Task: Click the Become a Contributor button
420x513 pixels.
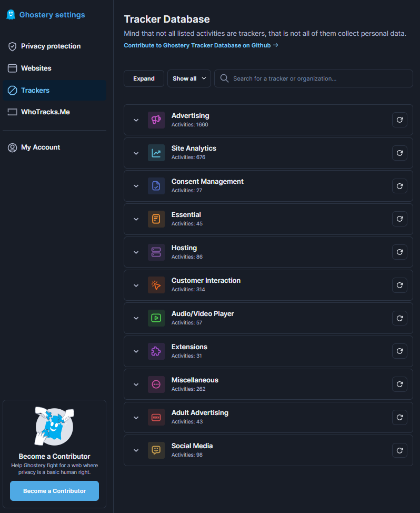Action: click(x=55, y=491)
